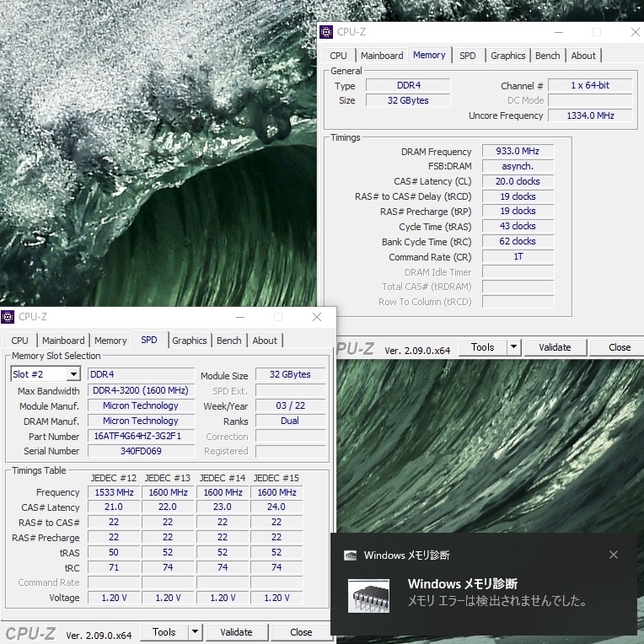Expand the Tools dropdown arrow in the Memory window
644x644 pixels.
[x=513, y=347]
